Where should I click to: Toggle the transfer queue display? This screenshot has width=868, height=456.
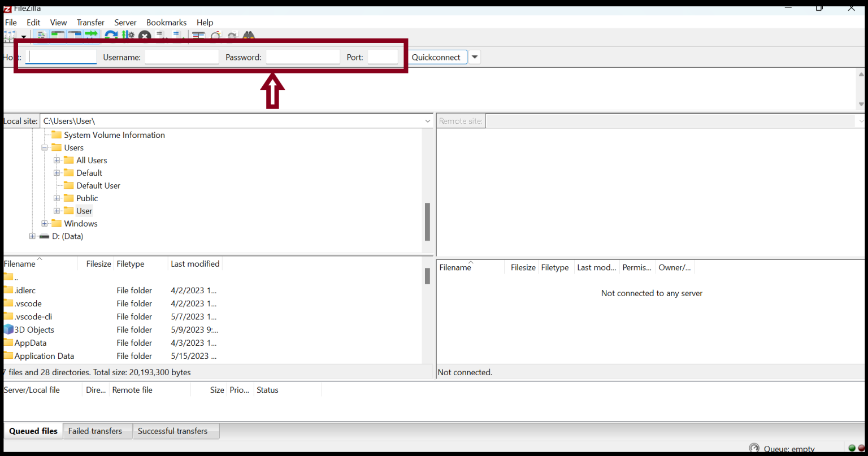pyautogui.click(x=91, y=36)
